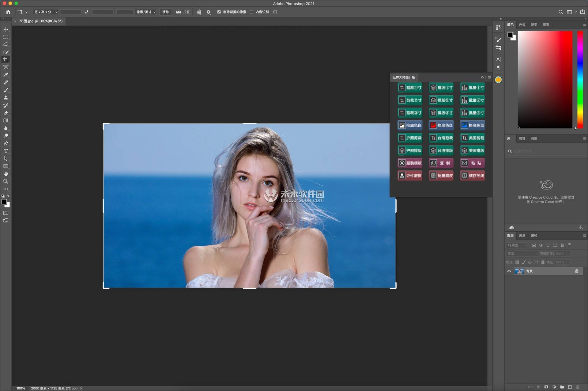Screen dimensions: 588x391
Task: Click the crop overlay grid icon
Action: click(x=199, y=12)
